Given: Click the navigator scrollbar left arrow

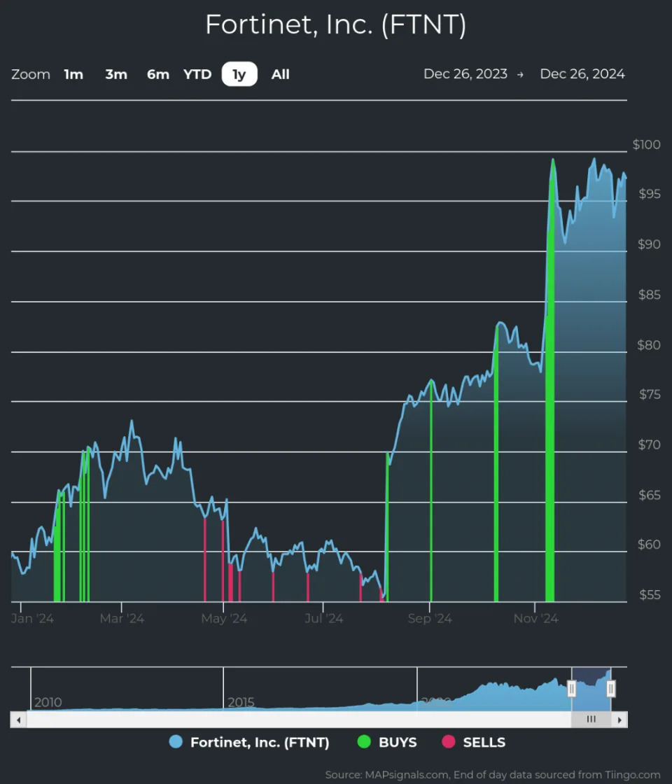Looking at the screenshot, I should point(18,720).
